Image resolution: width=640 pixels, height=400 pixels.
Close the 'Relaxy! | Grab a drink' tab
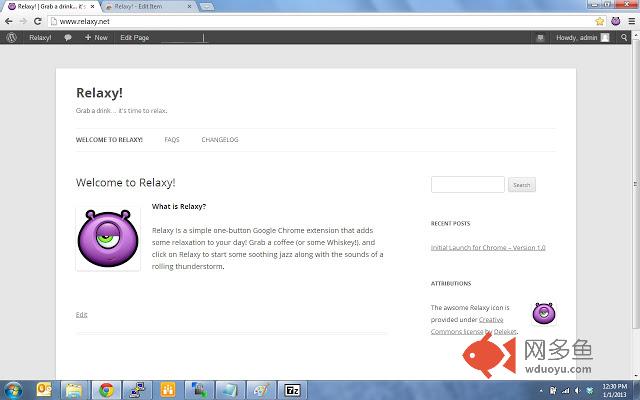92,7
